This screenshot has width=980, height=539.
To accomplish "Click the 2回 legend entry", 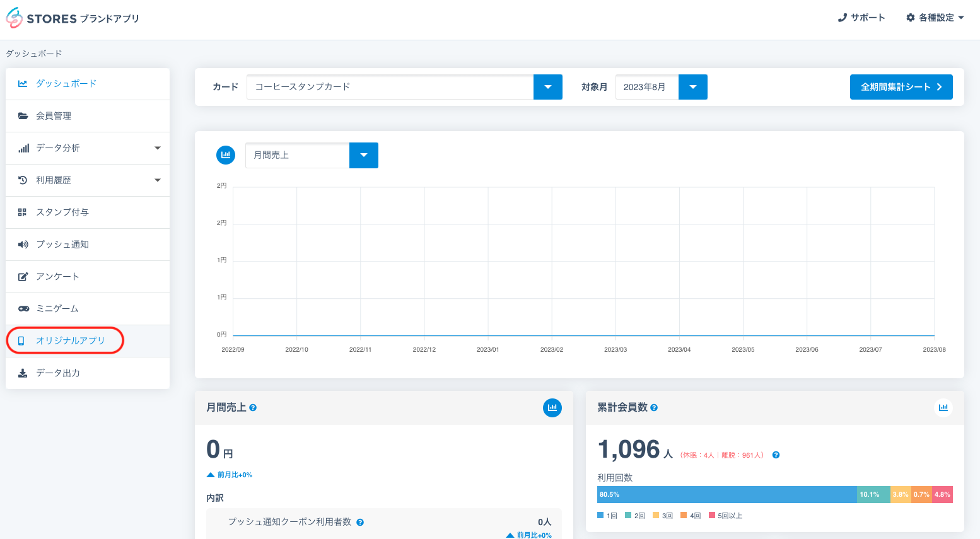I will coord(635,516).
